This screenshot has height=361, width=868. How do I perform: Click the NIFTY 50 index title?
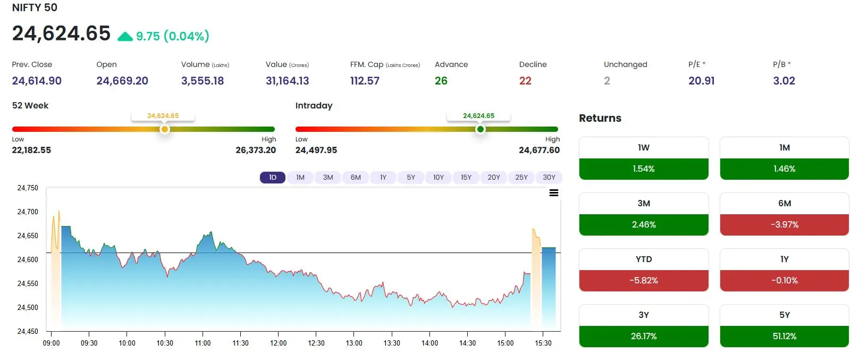tap(35, 7)
